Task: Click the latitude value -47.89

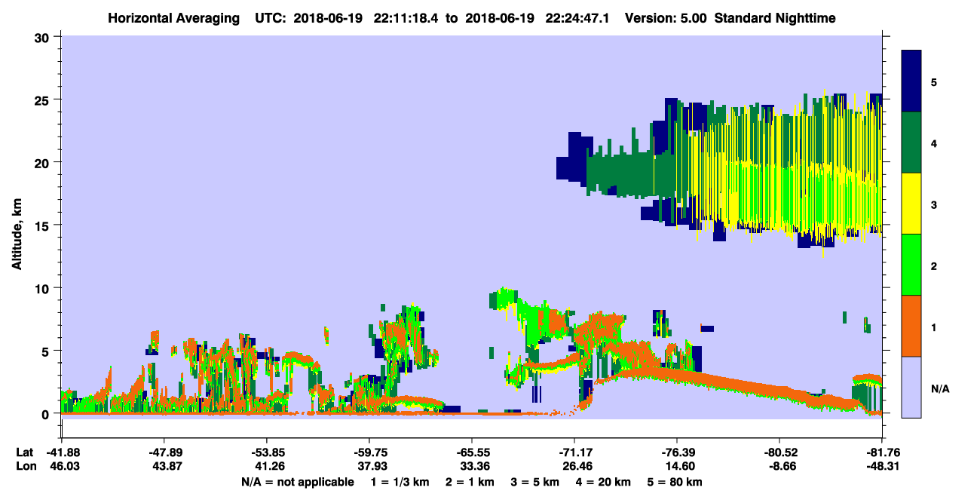Action: point(164,452)
